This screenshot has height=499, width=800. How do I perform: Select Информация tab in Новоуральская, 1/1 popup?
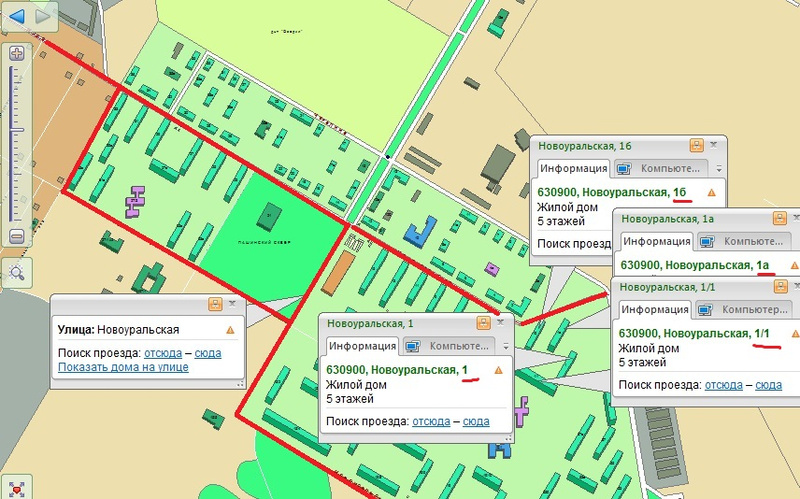coord(655,310)
